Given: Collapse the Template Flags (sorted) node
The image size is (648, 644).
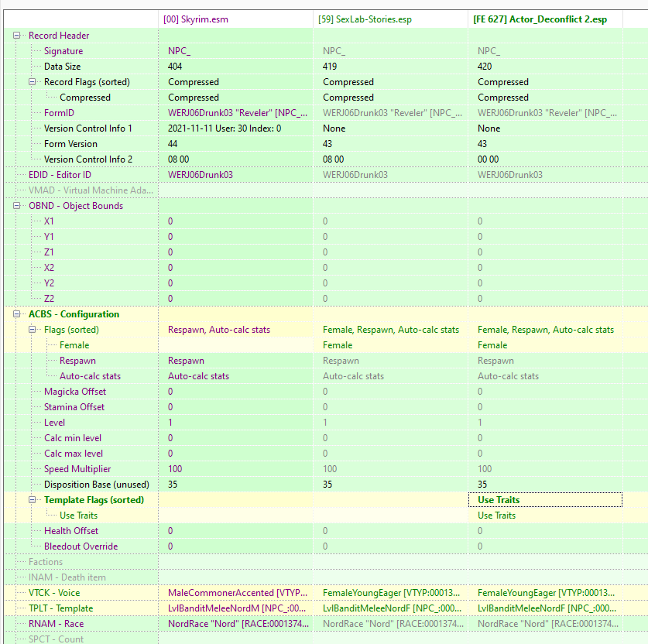Looking at the screenshot, I should tap(33, 500).
